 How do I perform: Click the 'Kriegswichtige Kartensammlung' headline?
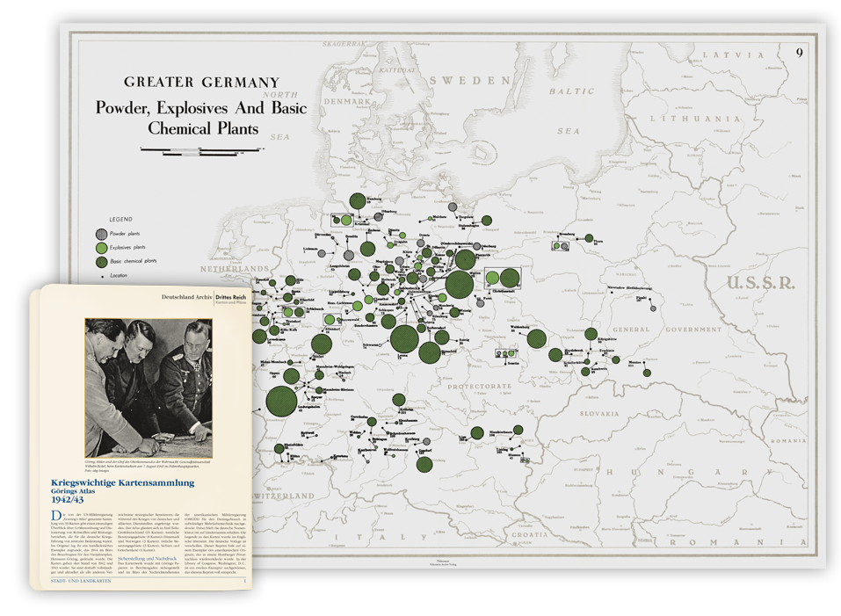tap(123, 482)
